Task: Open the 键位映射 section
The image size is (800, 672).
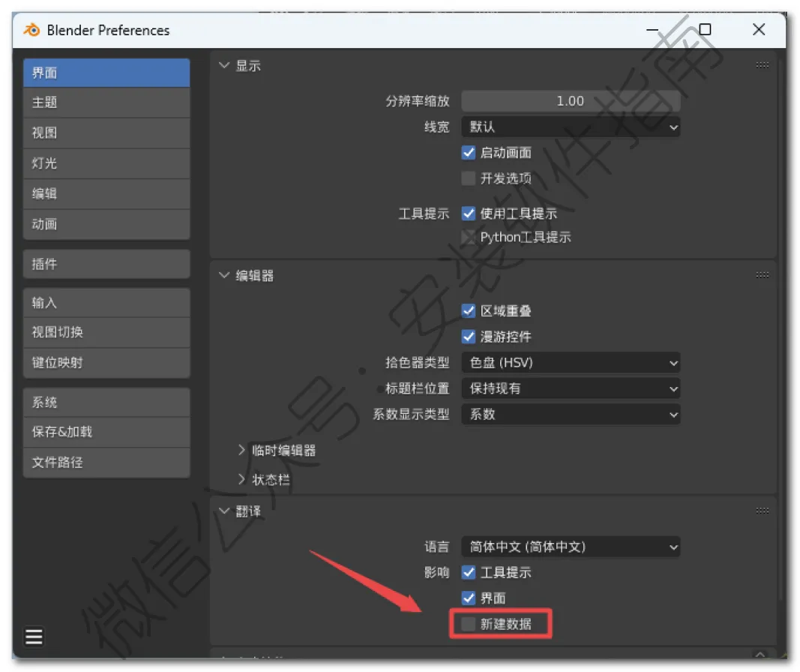Action: [106, 363]
